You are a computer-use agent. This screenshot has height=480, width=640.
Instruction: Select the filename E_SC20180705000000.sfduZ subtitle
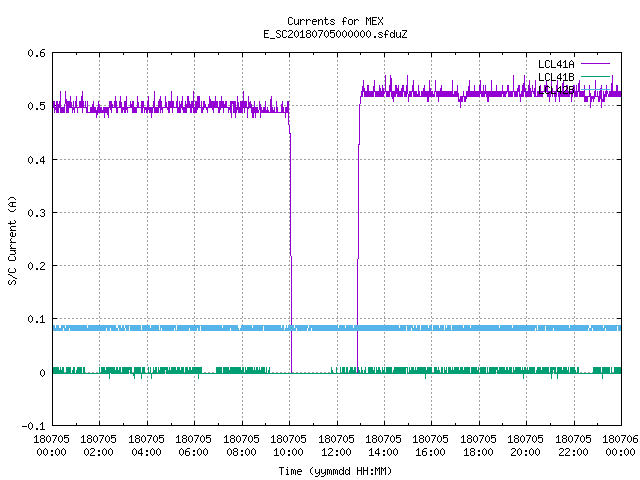pos(335,34)
